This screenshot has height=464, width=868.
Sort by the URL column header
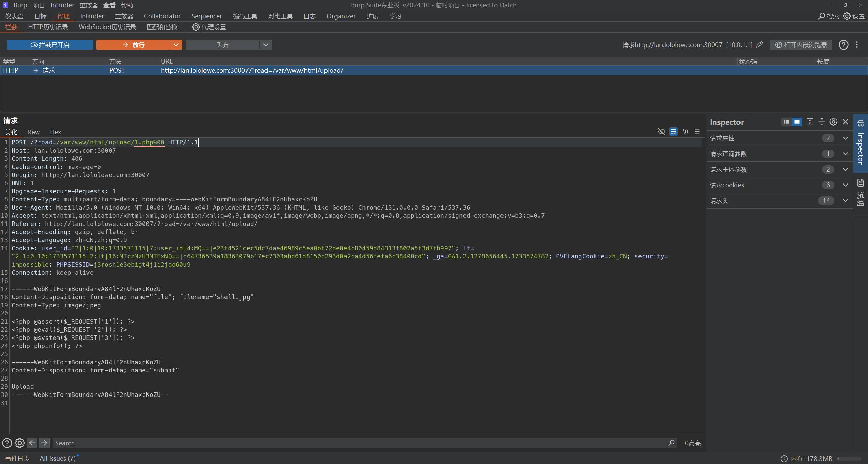point(448,61)
